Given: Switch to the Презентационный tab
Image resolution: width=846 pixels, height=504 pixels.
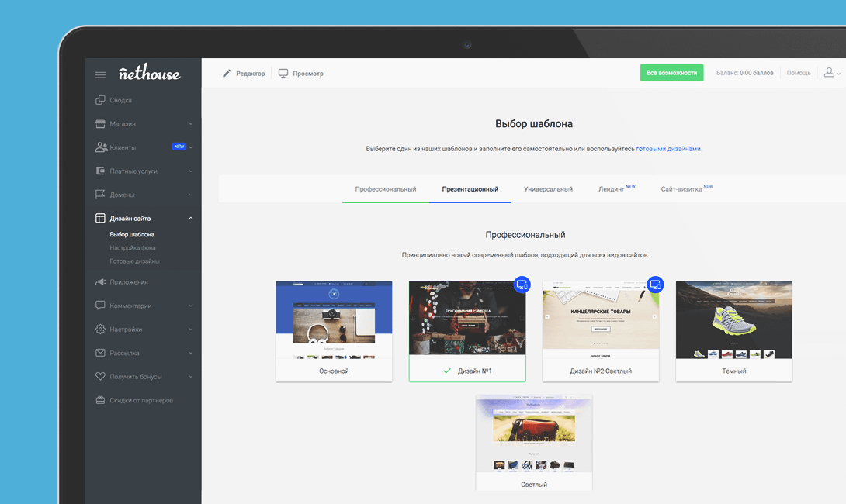Looking at the screenshot, I should [x=470, y=189].
